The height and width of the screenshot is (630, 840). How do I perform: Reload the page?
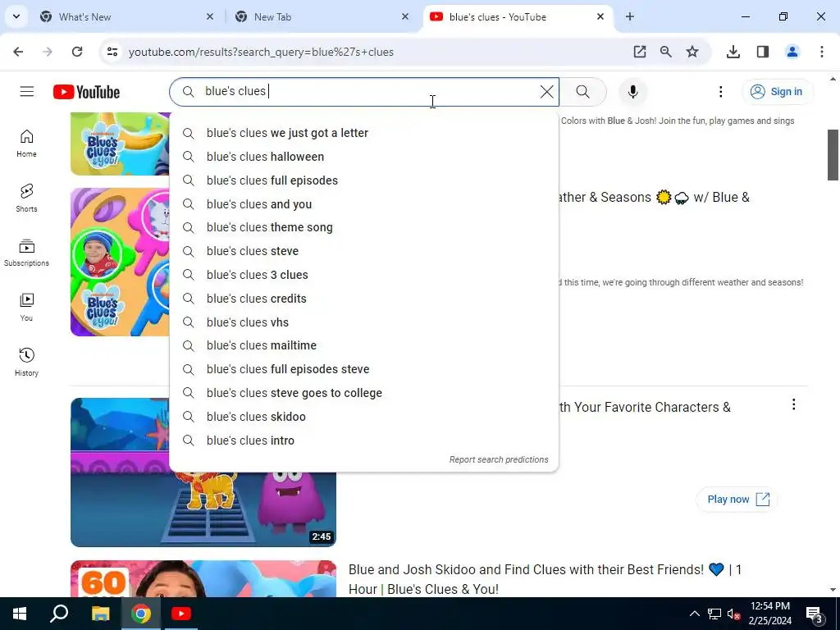click(x=77, y=52)
